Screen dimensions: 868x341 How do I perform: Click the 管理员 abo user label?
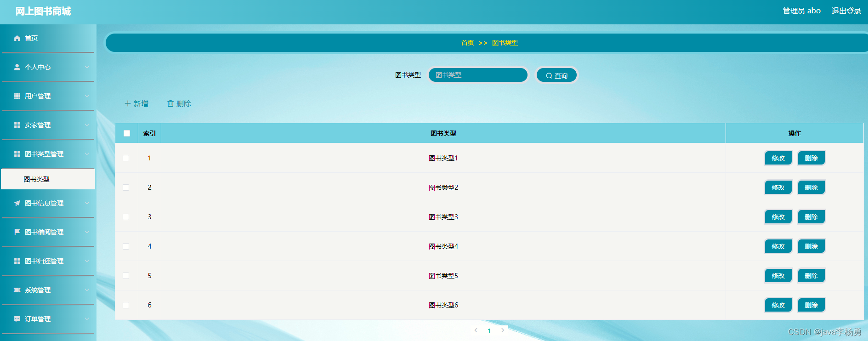pos(802,11)
